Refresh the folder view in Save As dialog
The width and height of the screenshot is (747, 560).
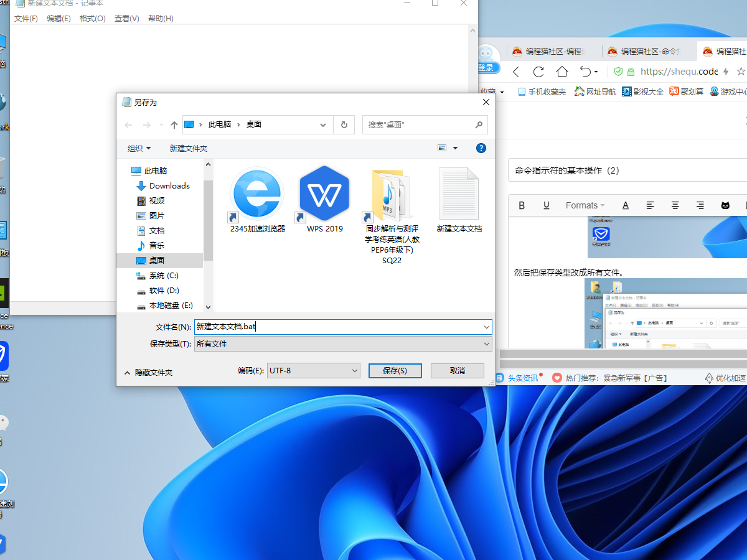point(344,124)
